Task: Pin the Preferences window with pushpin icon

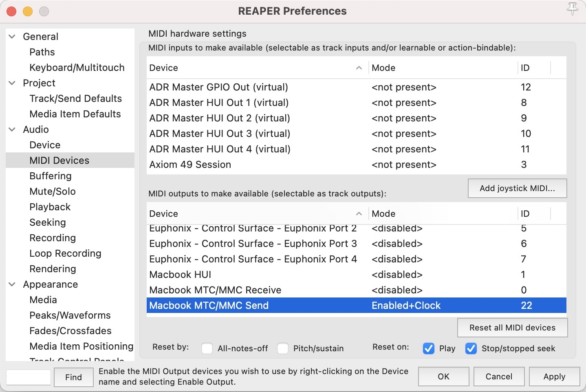Action: point(573,9)
